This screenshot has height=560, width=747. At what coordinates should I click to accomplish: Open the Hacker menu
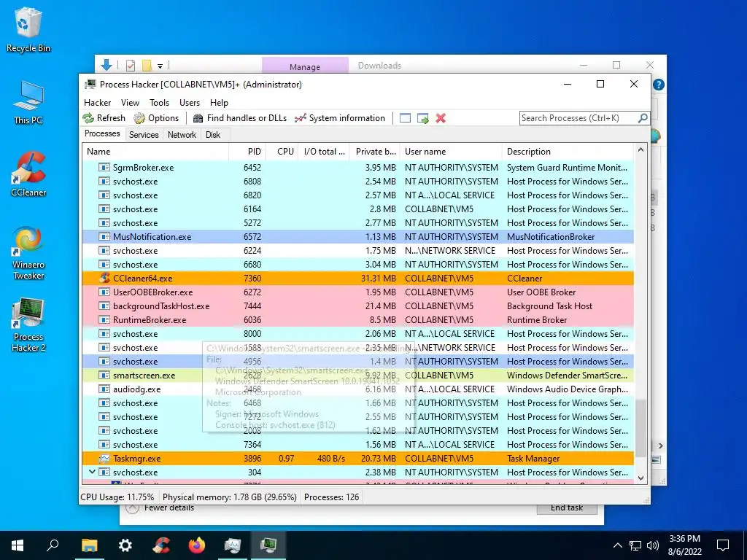(97, 102)
